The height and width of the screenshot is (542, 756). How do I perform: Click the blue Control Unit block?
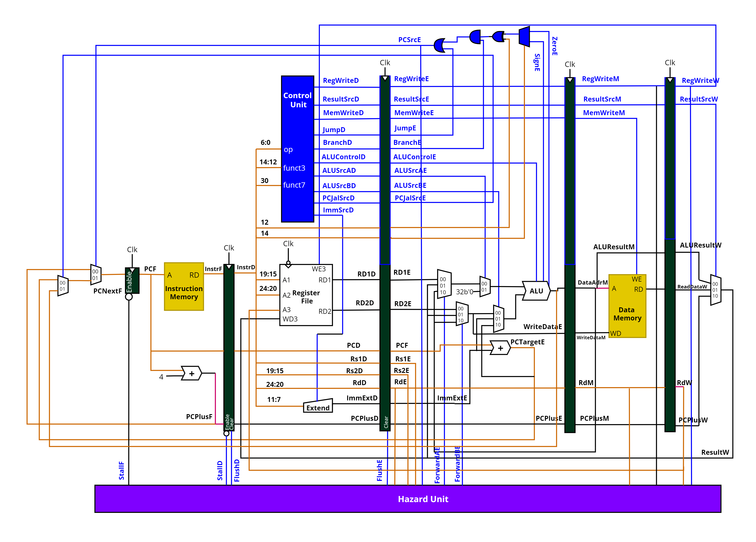[297, 149]
